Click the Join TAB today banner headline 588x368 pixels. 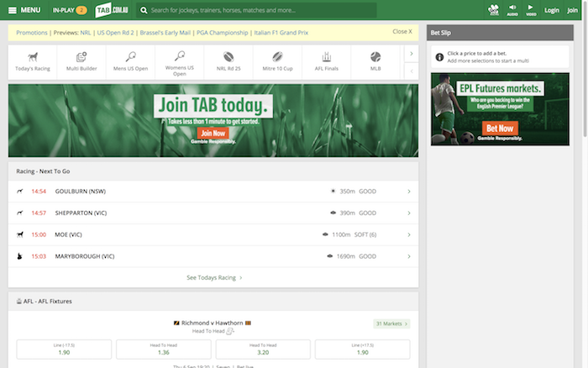click(x=213, y=105)
